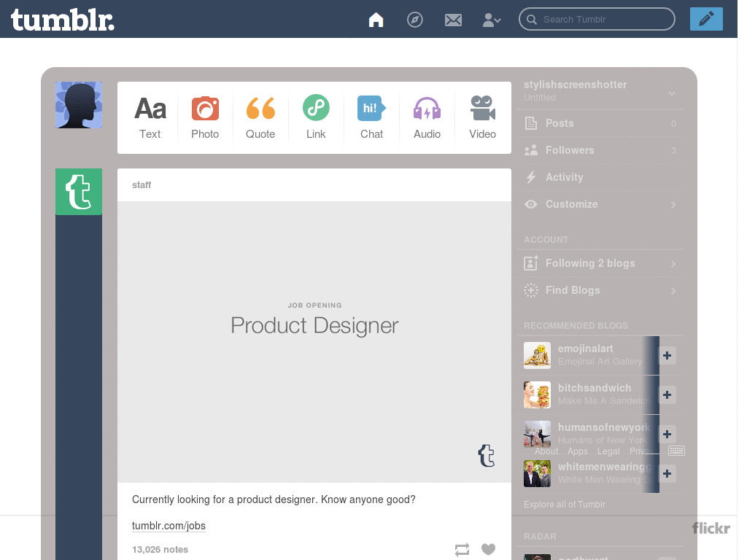Click Explore all of Tumblr
Viewport: 747px width, 560px height.
pos(565,505)
